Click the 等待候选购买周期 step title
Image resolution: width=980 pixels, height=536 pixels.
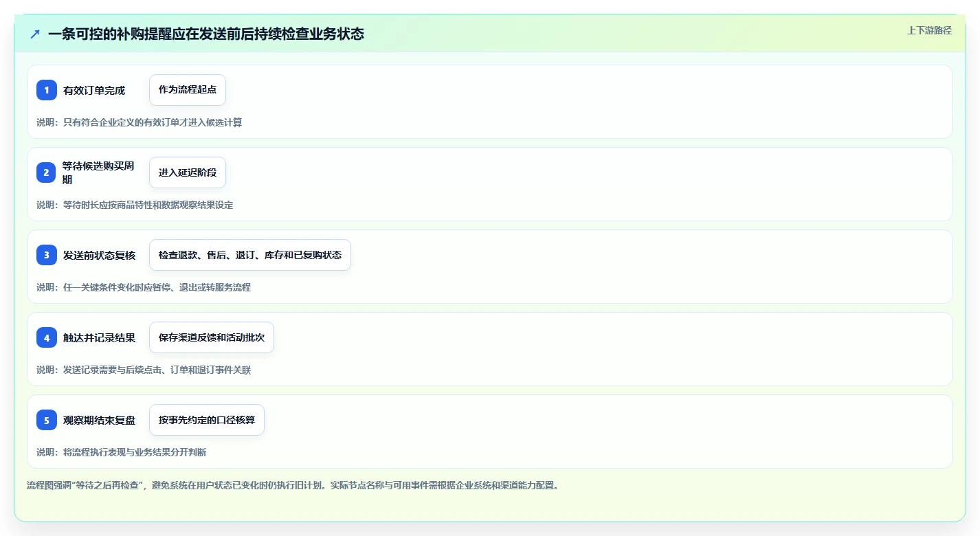click(98, 172)
